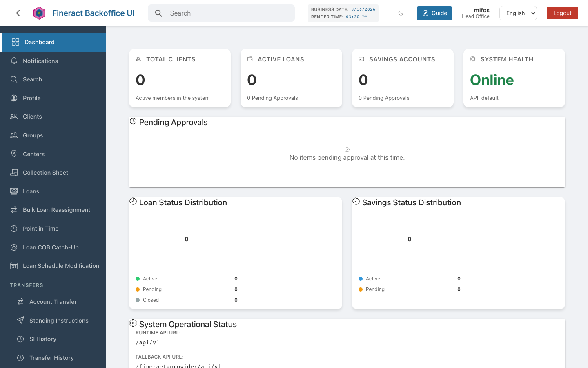Click the Savings Accounts card
This screenshot has height=368, width=588.
coord(403,78)
